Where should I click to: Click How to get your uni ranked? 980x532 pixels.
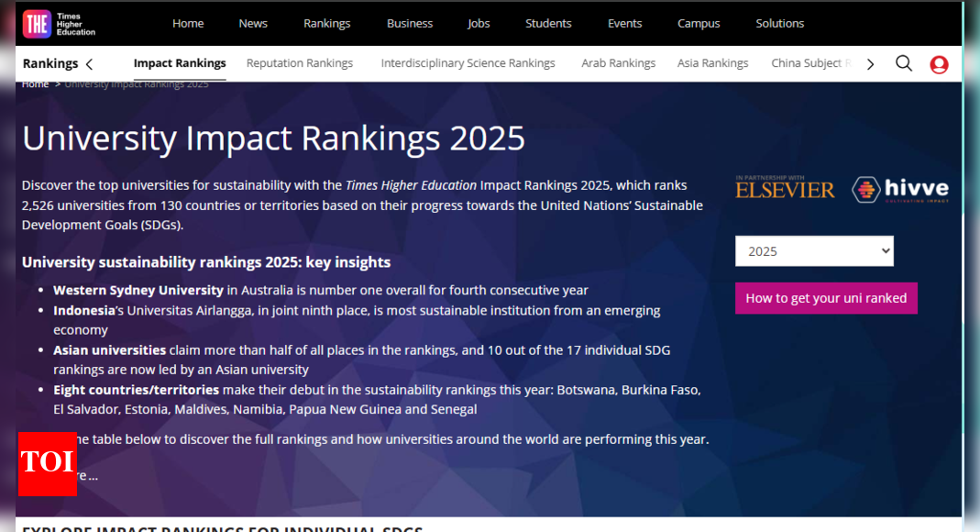(826, 298)
